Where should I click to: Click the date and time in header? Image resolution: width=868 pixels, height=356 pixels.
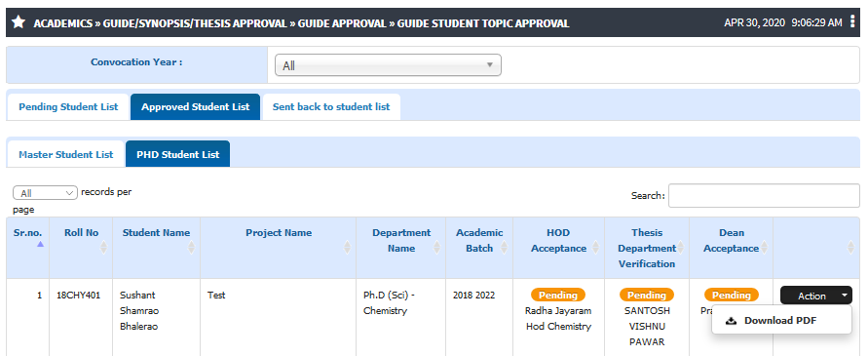coord(782,22)
